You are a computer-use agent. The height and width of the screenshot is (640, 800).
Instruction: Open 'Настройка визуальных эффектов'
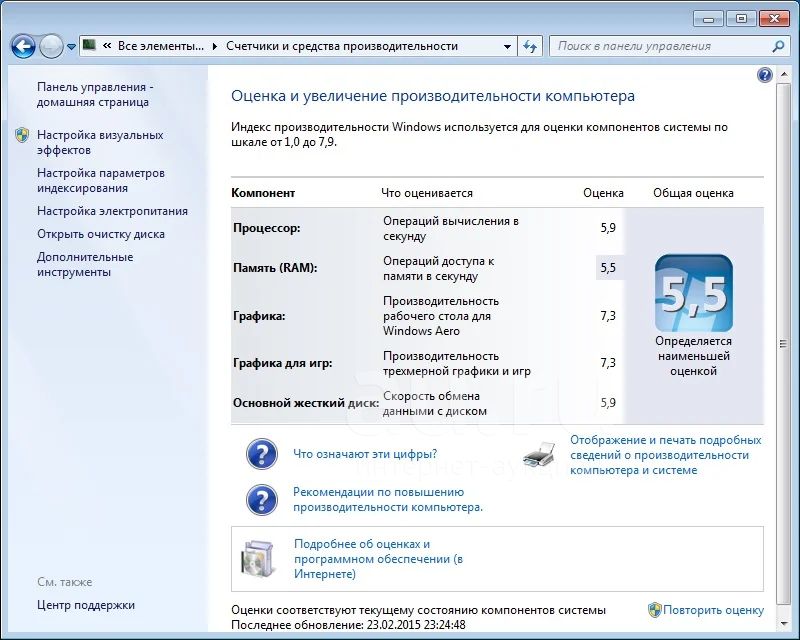pyautogui.click(x=100, y=142)
